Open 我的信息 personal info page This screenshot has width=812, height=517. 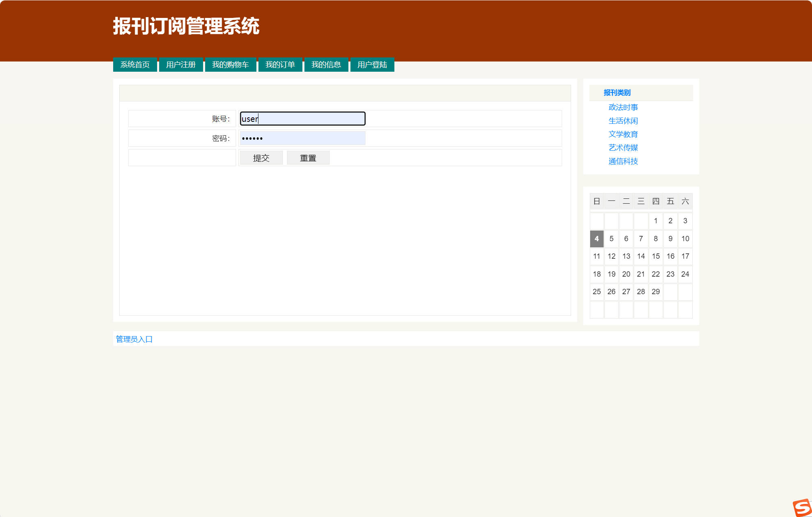[326, 64]
